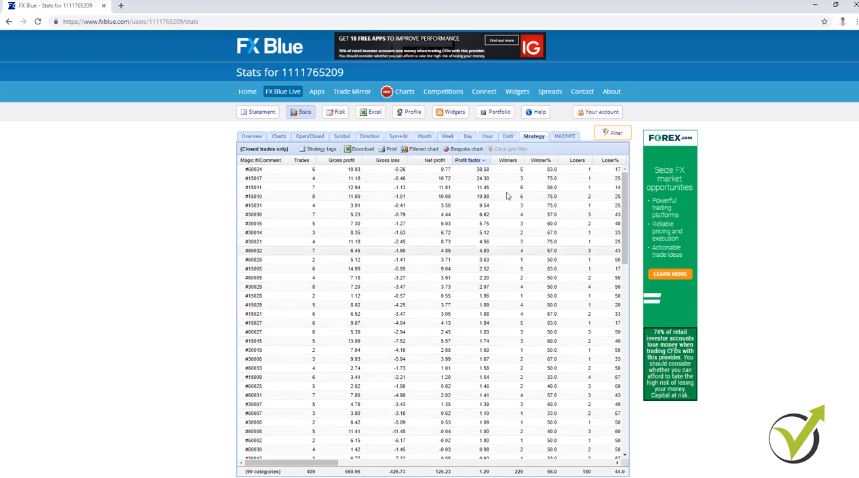Switch to the MAE/MFE tab
859x478 pixels.
pos(565,136)
